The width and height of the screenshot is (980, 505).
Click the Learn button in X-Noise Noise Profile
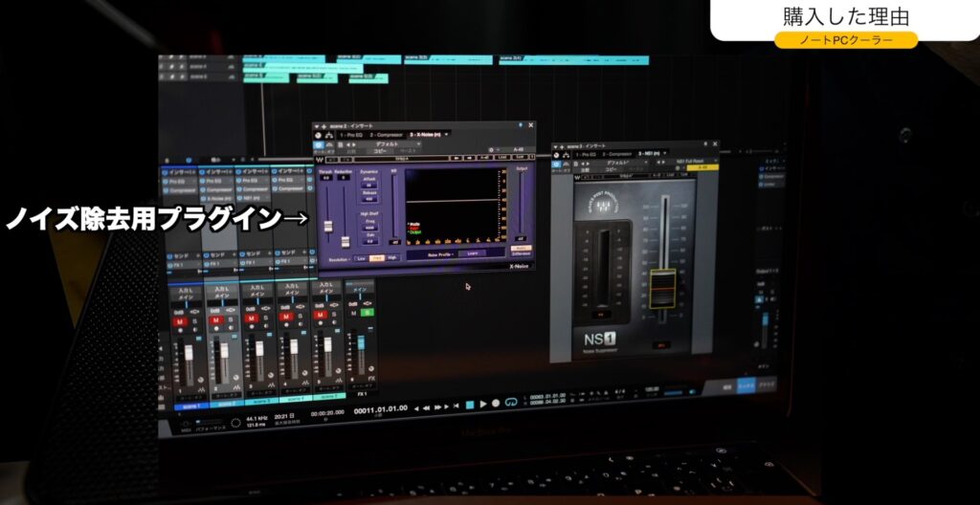(x=473, y=253)
